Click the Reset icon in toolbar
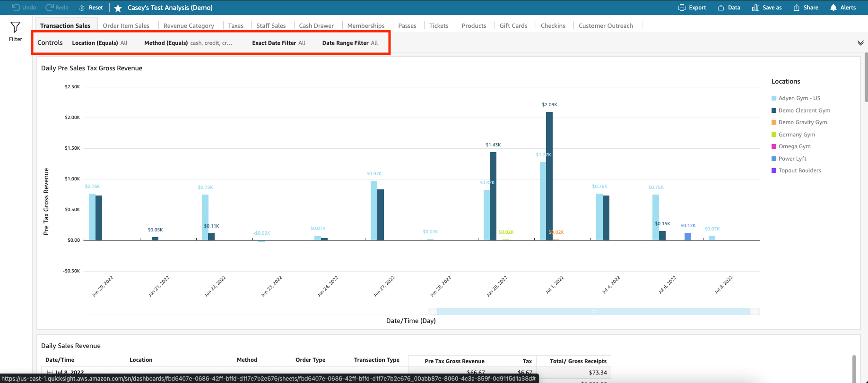This screenshot has height=383, width=868. pos(82,8)
